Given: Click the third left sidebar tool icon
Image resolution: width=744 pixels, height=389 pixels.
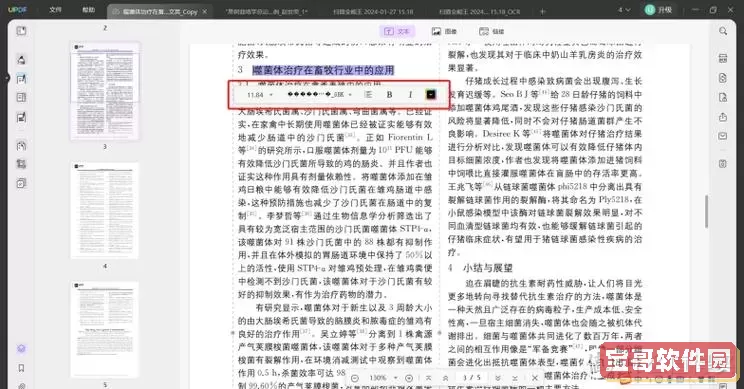Looking at the screenshot, I should click(x=21, y=98).
